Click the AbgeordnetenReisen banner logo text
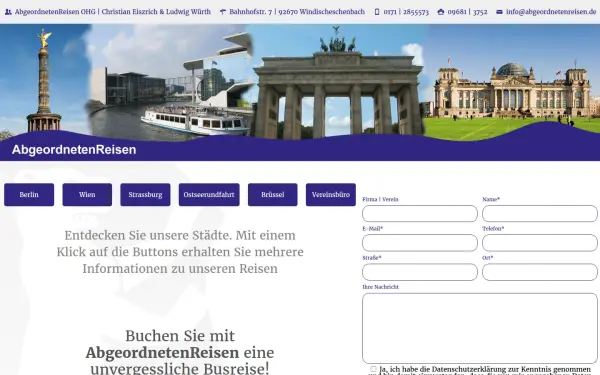 [74, 150]
